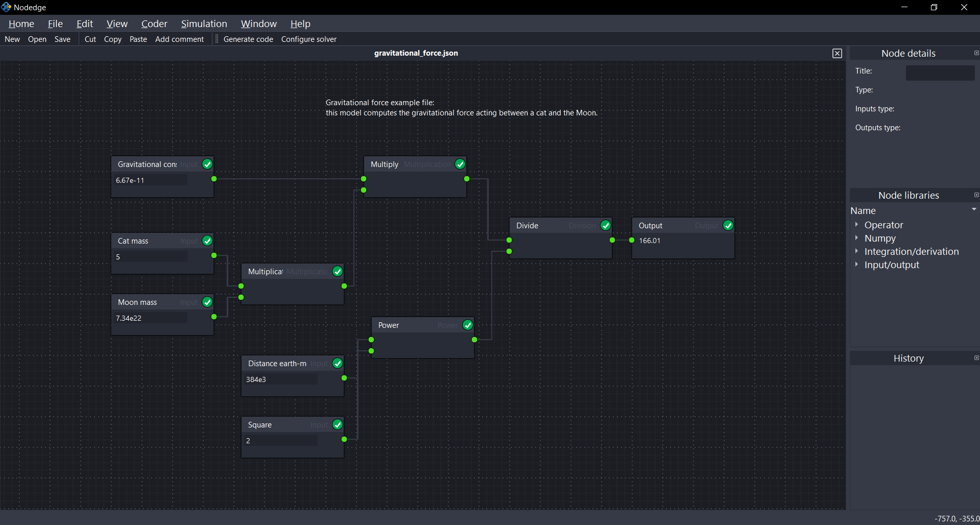The width and height of the screenshot is (980, 525).
Task: Select the Gravitational force comment text
Action: coord(462,108)
